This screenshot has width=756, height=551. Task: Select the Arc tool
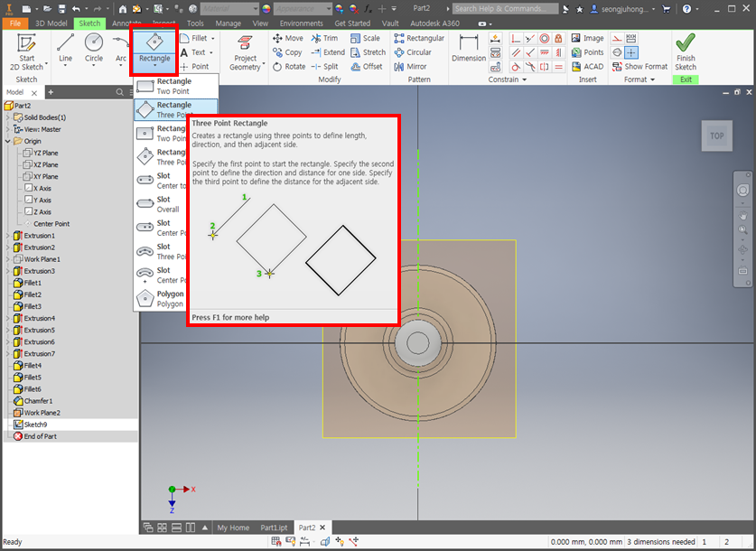120,49
